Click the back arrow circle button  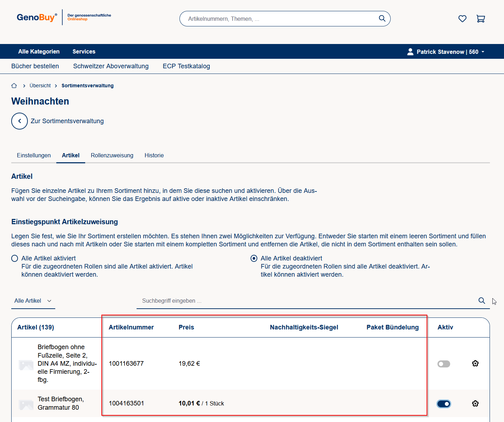19,121
